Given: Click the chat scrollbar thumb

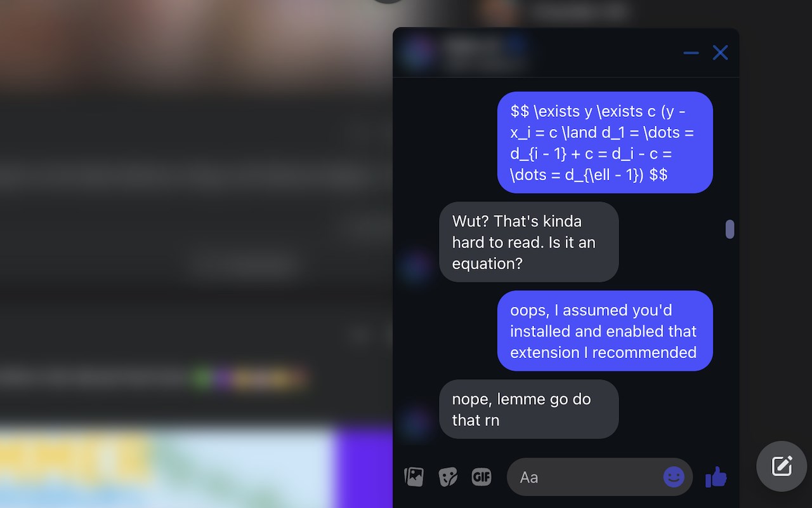Looking at the screenshot, I should tap(730, 229).
